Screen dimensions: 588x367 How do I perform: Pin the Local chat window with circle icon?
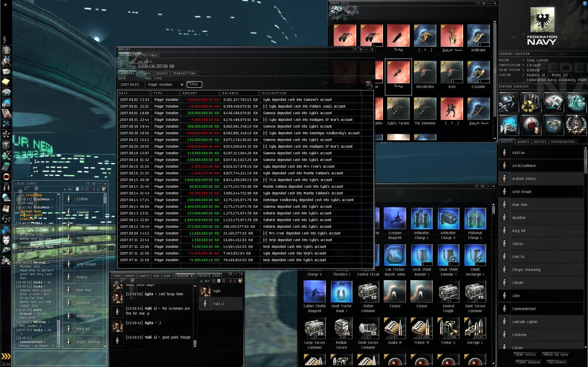coord(94,183)
